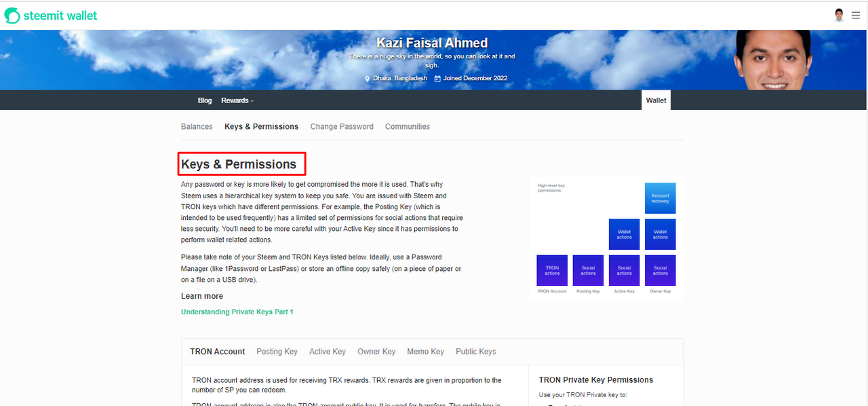This screenshot has height=406, width=868.
Task: Click Wallet actions block above Active Key
Action: click(x=625, y=234)
